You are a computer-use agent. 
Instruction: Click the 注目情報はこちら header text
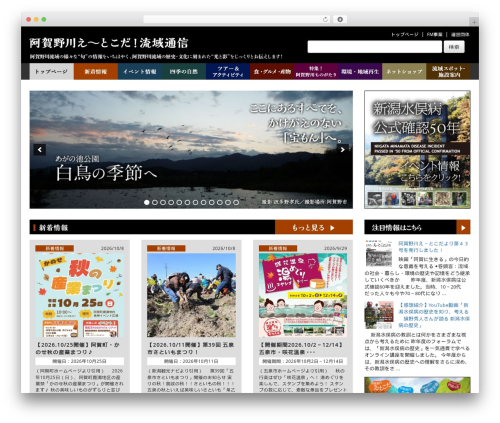[397, 228]
